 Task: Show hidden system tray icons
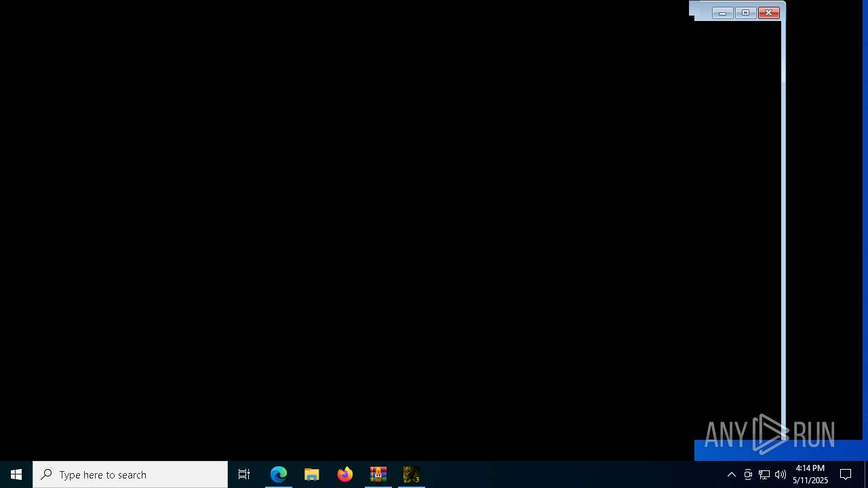tap(732, 474)
